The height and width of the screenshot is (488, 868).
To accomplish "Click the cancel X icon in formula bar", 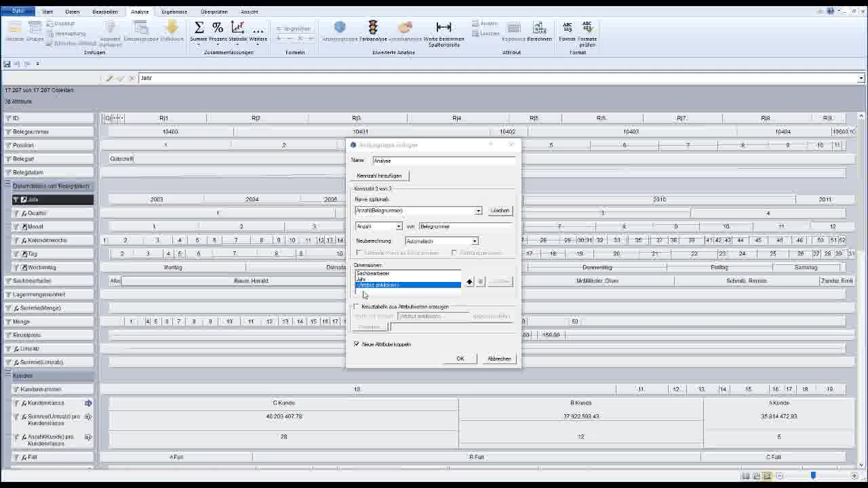I will [132, 78].
